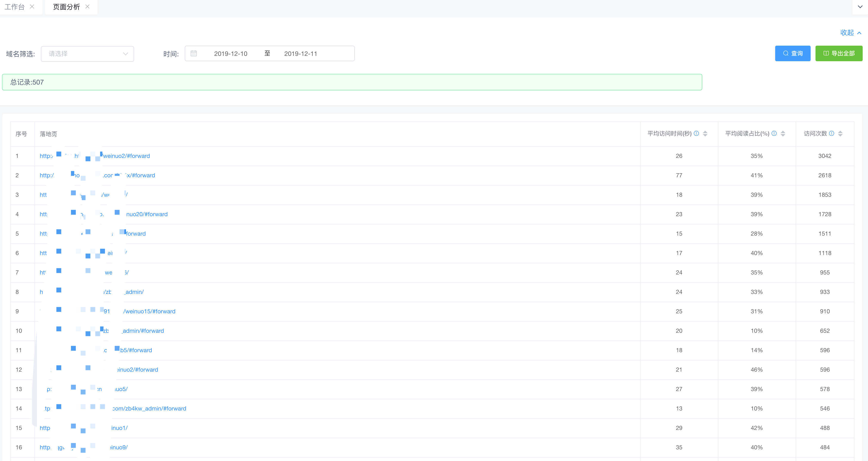Open row 16 link ending inuo9/
The height and width of the screenshot is (461, 868).
84,448
